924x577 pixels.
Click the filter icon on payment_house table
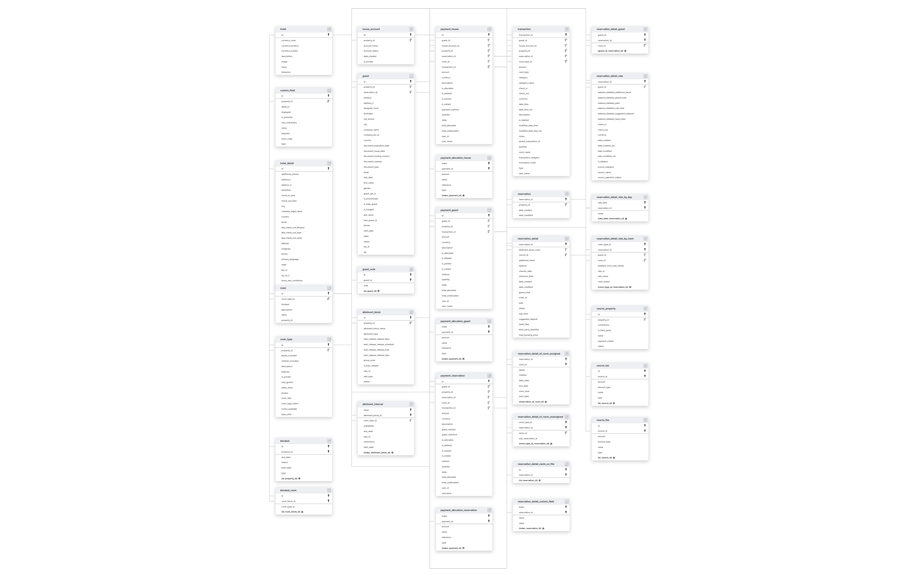click(x=489, y=28)
